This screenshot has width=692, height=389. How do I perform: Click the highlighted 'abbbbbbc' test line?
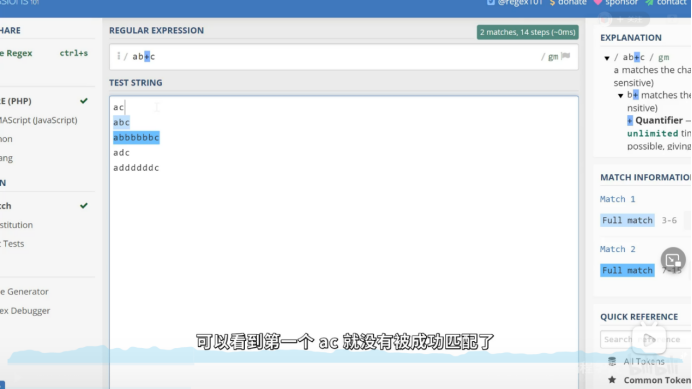point(136,137)
